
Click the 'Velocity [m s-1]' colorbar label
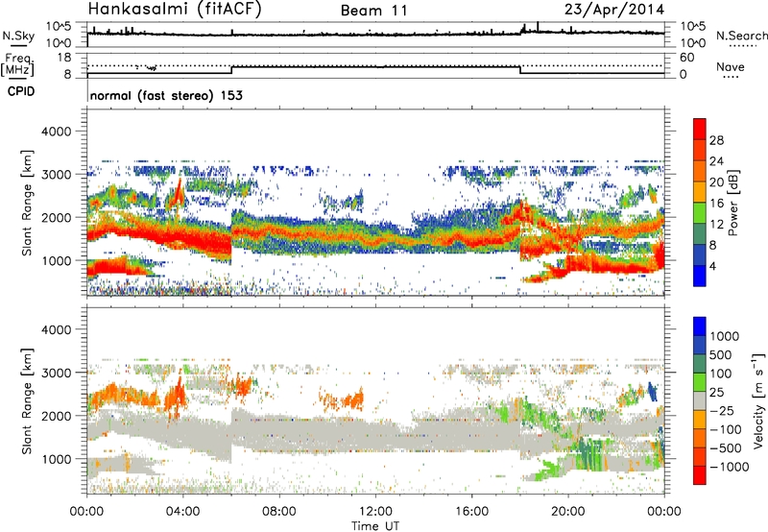click(x=758, y=400)
